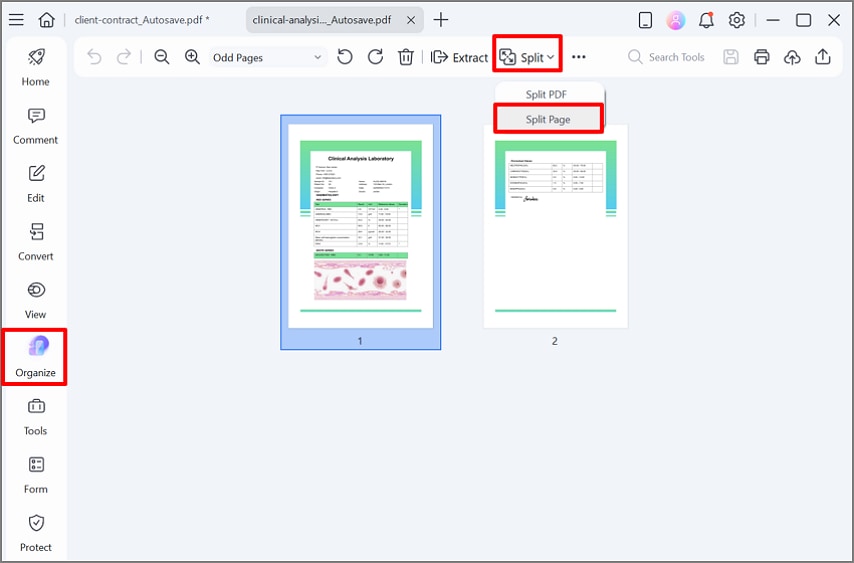This screenshot has width=854, height=563.
Task: Click the Search Tools field
Action: pyautogui.click(x=666, y=57)
